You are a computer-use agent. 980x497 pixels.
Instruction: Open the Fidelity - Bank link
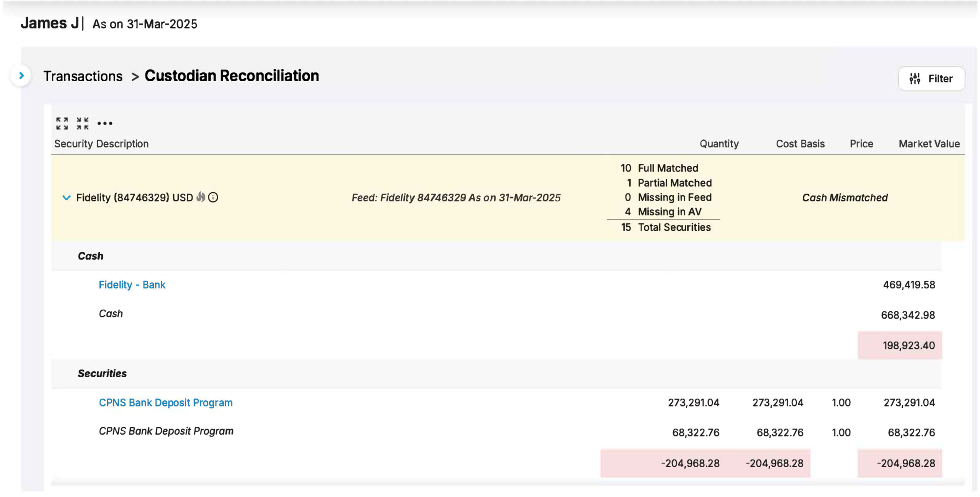click(x=132, y=284)
